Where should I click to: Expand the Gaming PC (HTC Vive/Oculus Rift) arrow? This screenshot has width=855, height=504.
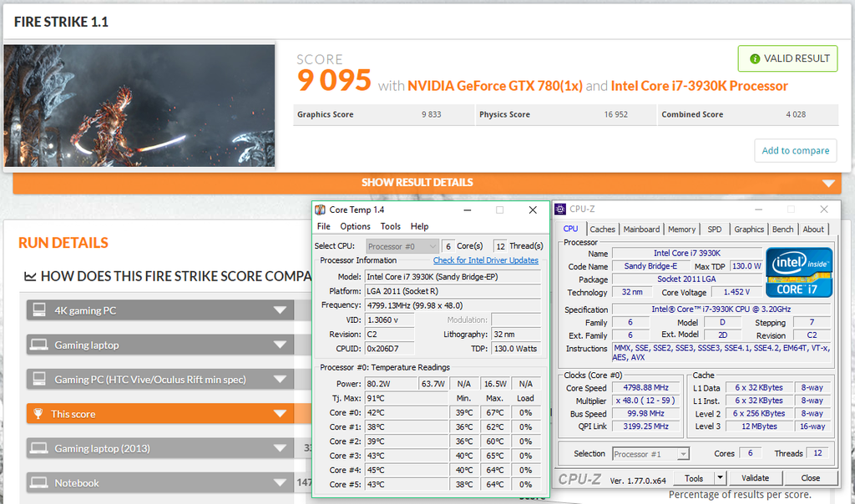281,379
